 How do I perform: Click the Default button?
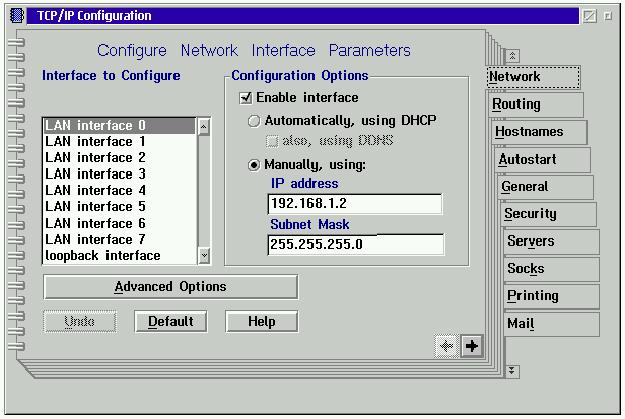170,322
